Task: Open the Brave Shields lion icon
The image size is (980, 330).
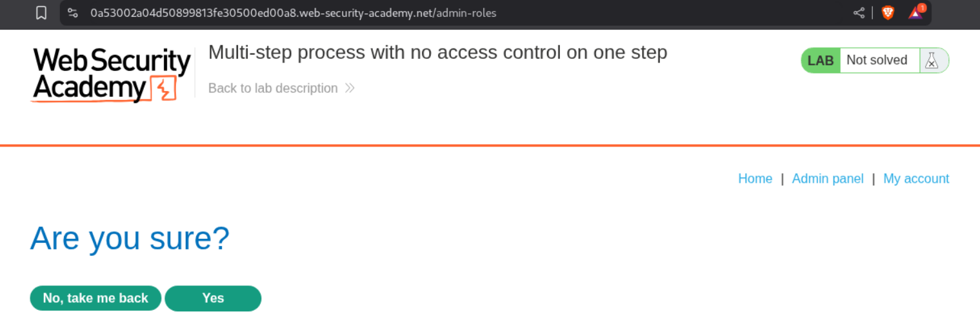Action: coord(888,13)
